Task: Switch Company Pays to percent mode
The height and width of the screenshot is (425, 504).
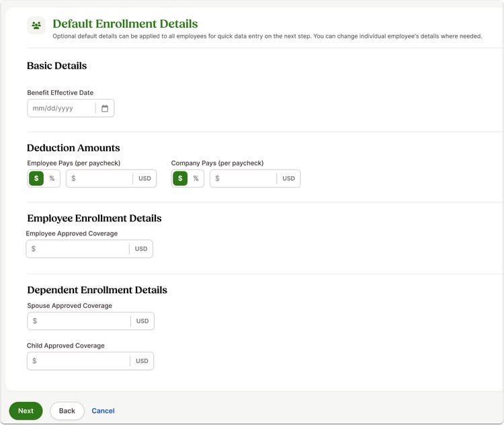Action: [x=196, y=179]
